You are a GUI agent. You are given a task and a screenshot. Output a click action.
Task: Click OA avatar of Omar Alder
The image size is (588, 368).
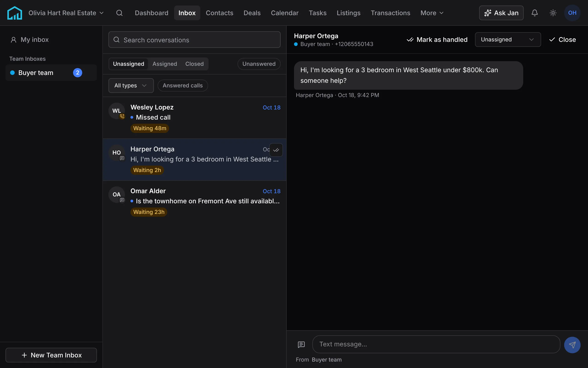(x=117, y=195)
